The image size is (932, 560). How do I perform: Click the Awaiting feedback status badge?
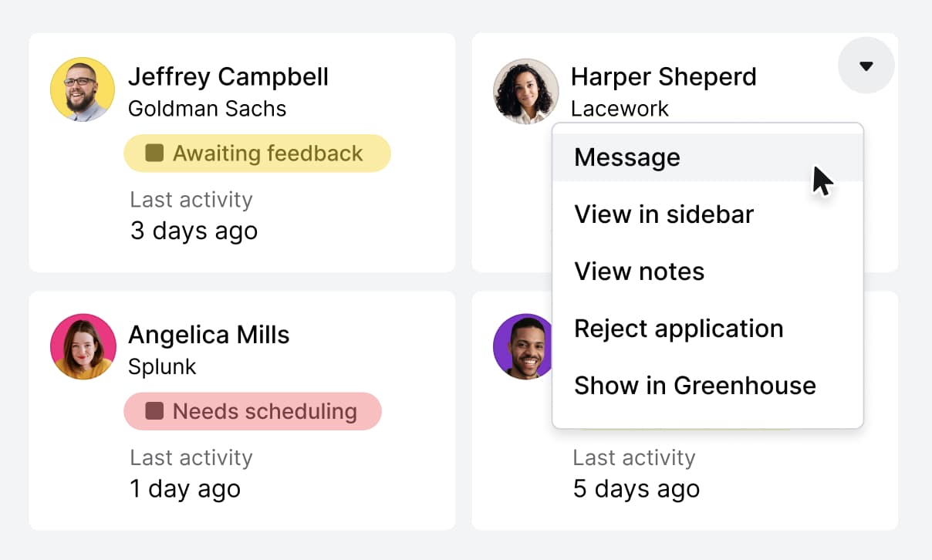click(x=258, y=153)
